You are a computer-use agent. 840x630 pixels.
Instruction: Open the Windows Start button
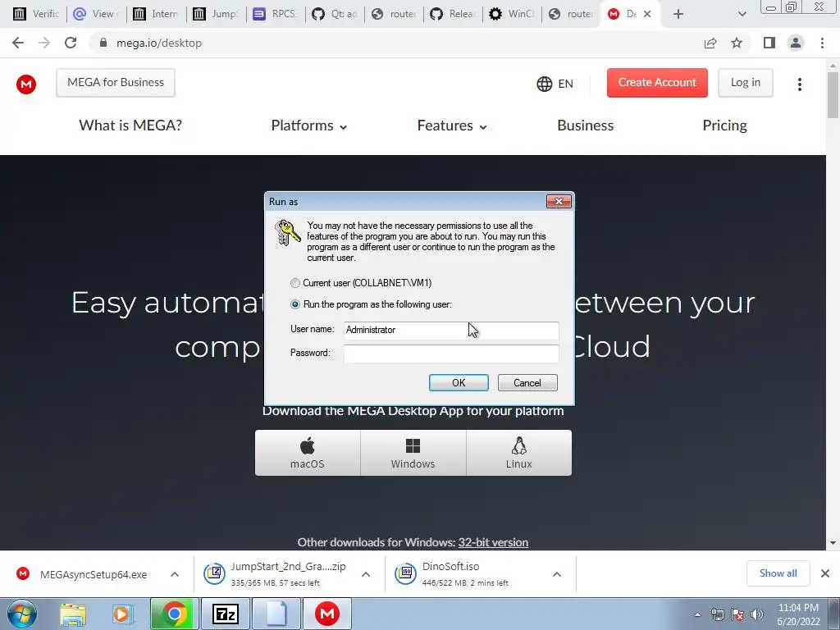pos(21,614)
